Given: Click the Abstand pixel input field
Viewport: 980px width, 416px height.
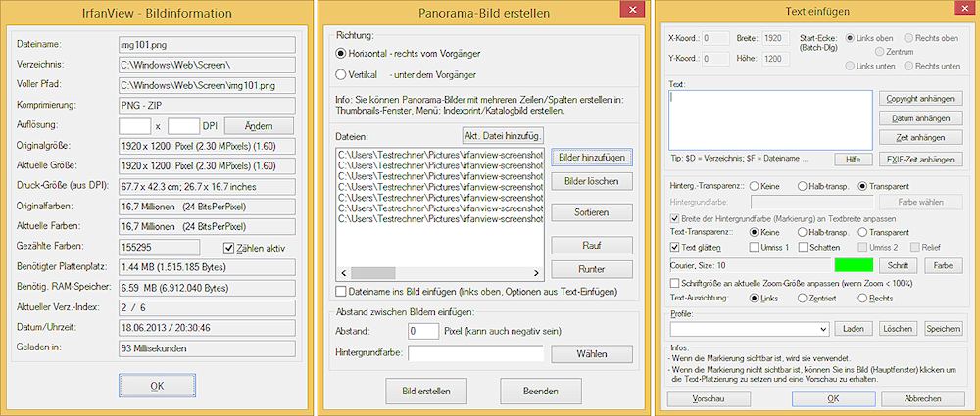Looking at the screenshot, I should tap(422, 331).
